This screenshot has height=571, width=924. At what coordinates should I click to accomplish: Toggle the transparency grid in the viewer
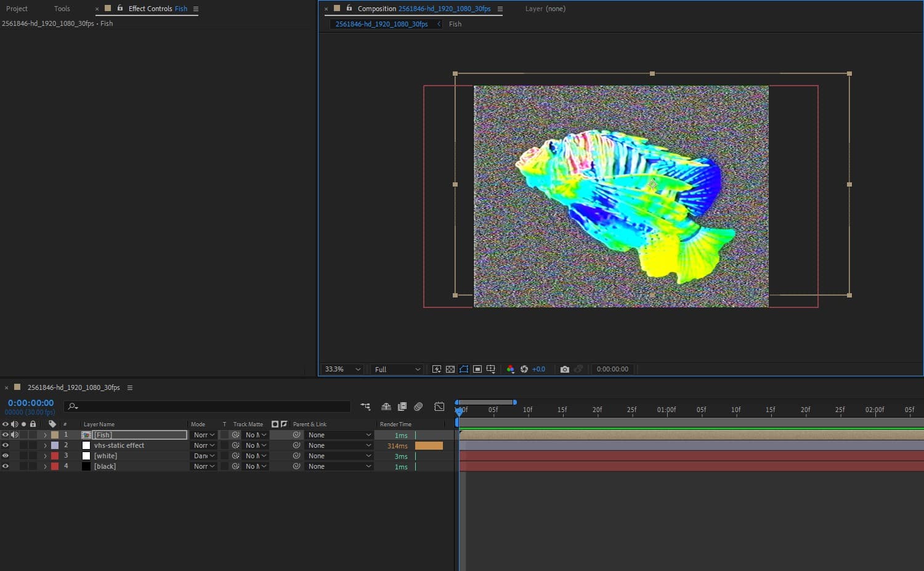point(450,369)
